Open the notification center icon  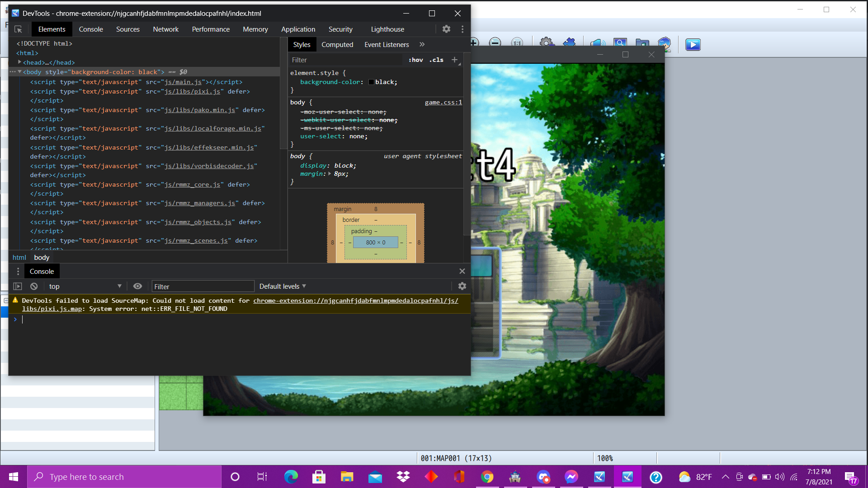click(x=850, y=477)
